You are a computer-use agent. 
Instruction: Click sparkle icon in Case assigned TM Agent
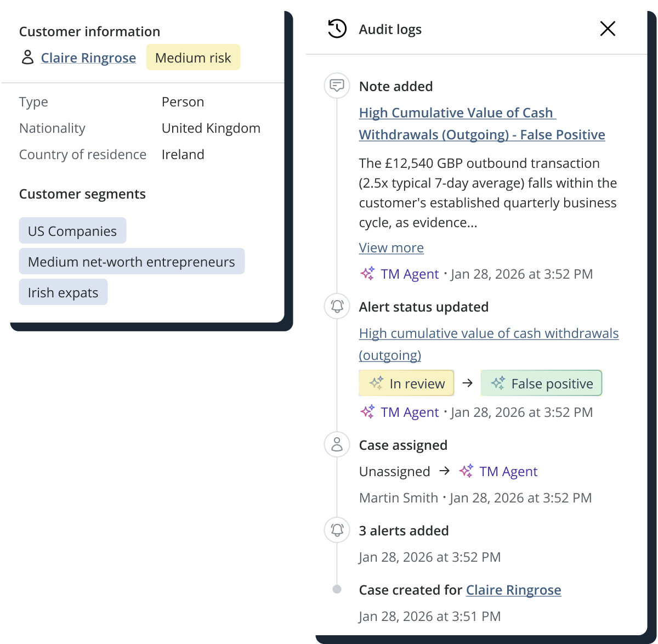tap(466, 471)
